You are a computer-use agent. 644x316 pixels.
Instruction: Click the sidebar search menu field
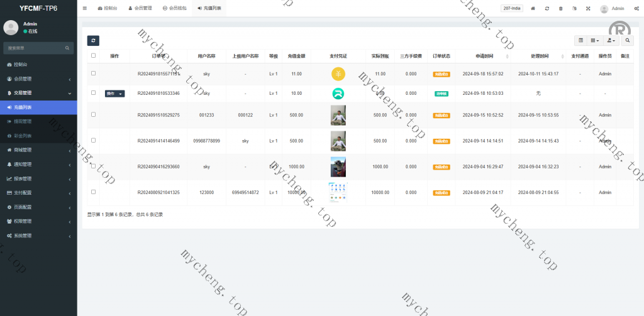point(35,48)
